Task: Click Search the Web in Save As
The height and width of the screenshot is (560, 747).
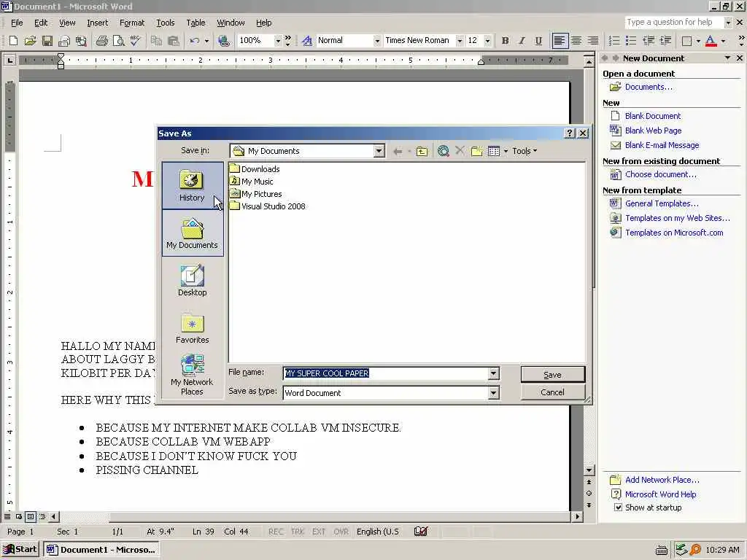Action: [x=443, y=152]
